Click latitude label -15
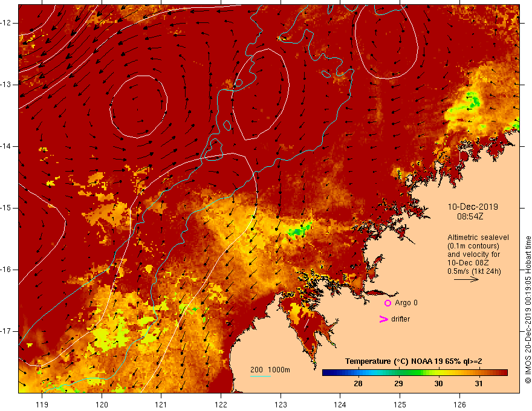 click(5, 208)
